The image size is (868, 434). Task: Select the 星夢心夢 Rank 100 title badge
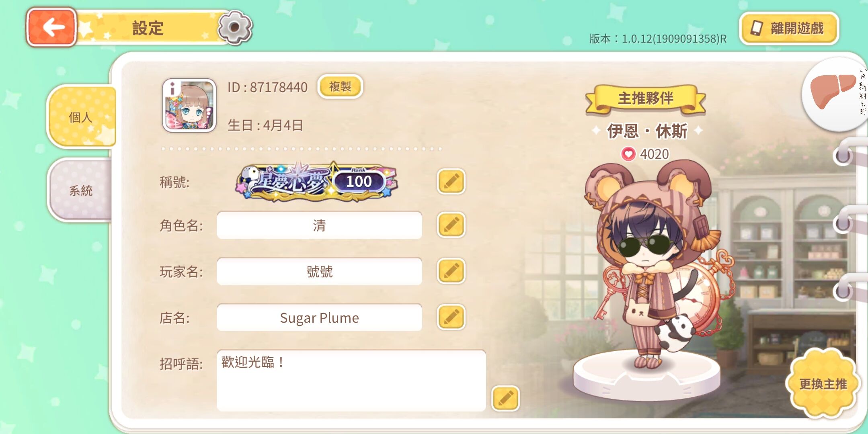317,182
